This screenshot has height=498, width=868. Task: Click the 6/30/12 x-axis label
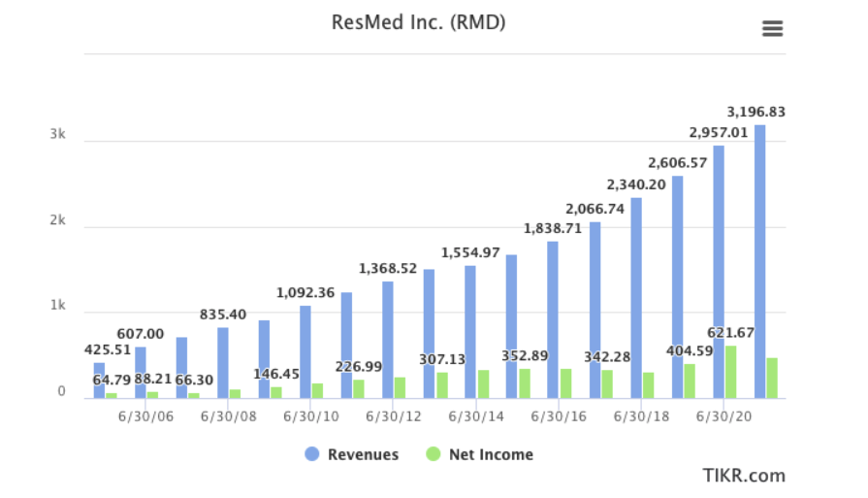pyautogui.click(x=393, y=416)
